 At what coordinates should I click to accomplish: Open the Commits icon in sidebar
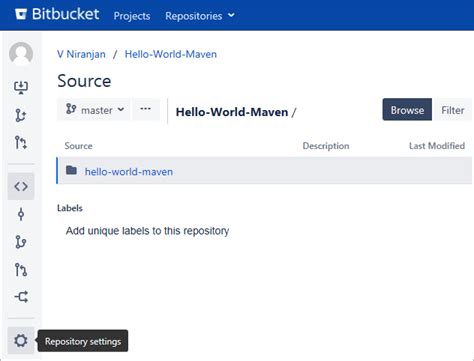click(x=21, y=214)
